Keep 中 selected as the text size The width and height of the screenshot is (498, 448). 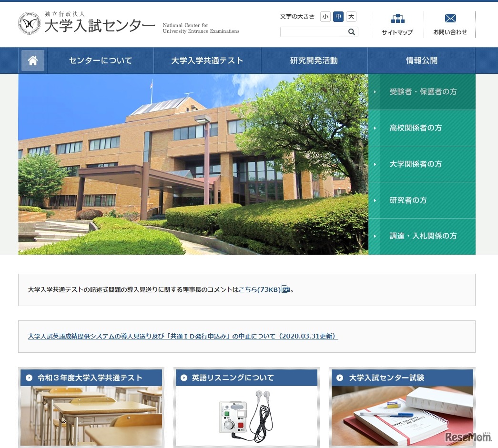tap(338, 16)
